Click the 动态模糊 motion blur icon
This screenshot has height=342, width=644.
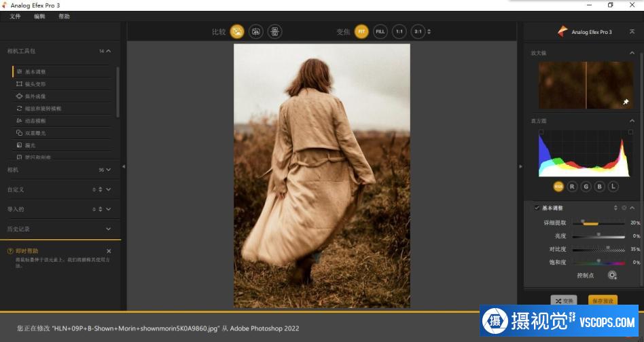[x=19, y=121]
